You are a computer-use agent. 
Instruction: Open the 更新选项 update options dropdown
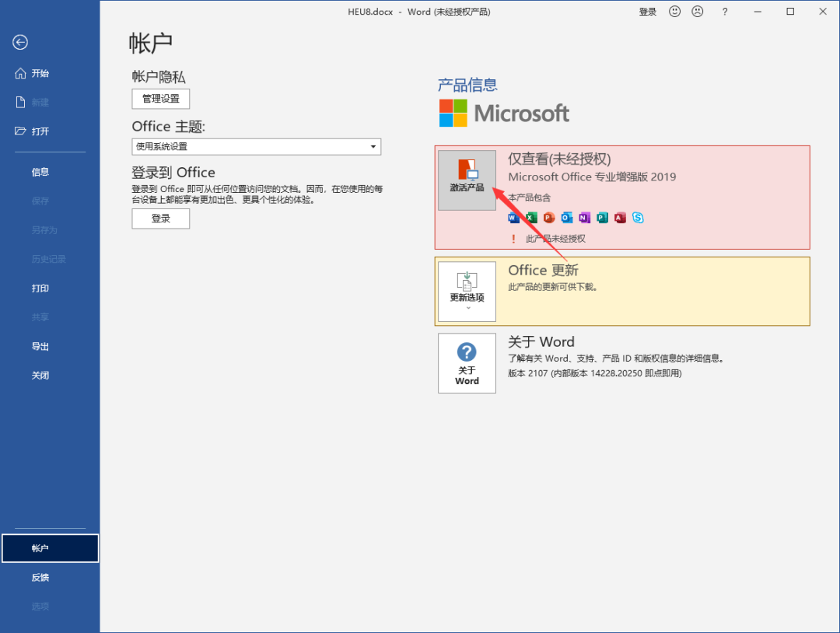pos(467,292)
